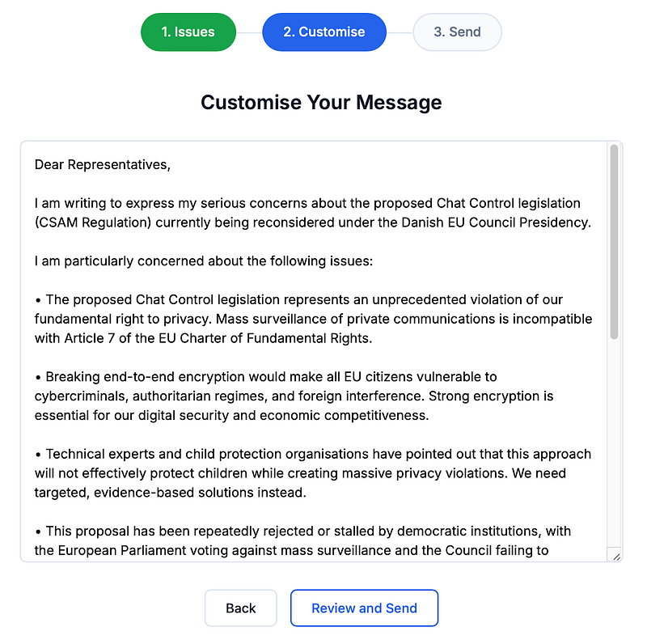Click scrollbar track below the thumb

pos(614,445)
